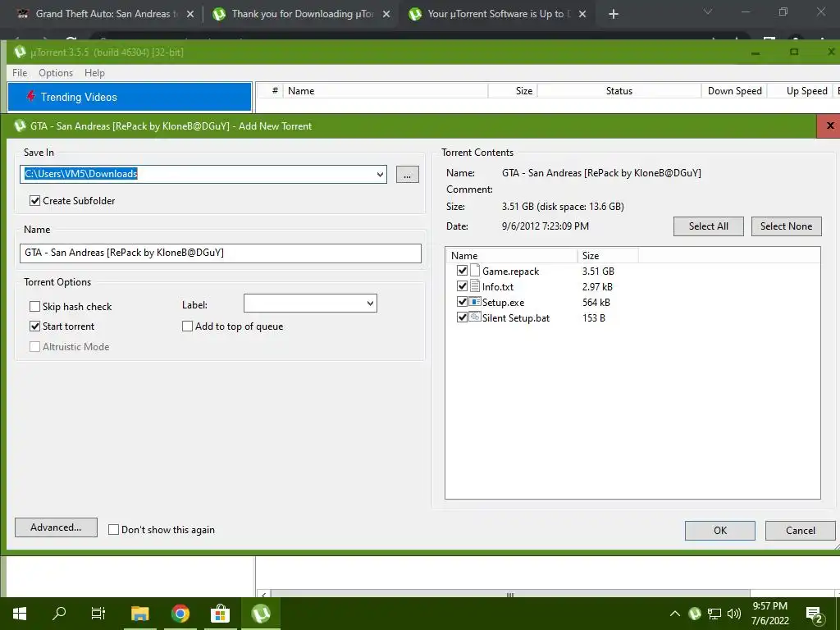The height and width of the screenshot is (630, 840).
Task: Uncheck Setup.exe file
Action: point(462,302)
